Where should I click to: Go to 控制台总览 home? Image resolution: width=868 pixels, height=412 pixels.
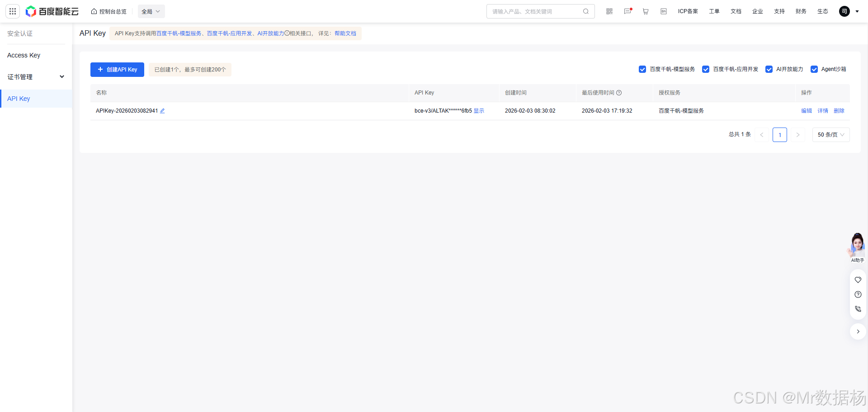pyautogui.click(x=109, y=11)
